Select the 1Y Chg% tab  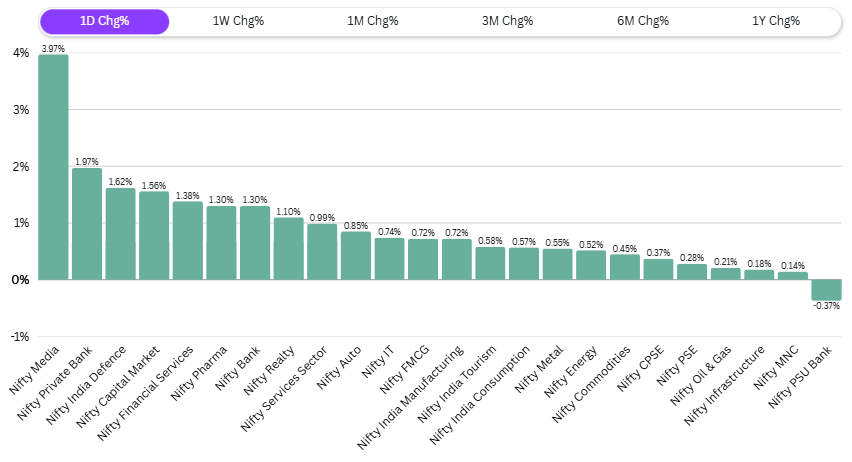(774, 21)
